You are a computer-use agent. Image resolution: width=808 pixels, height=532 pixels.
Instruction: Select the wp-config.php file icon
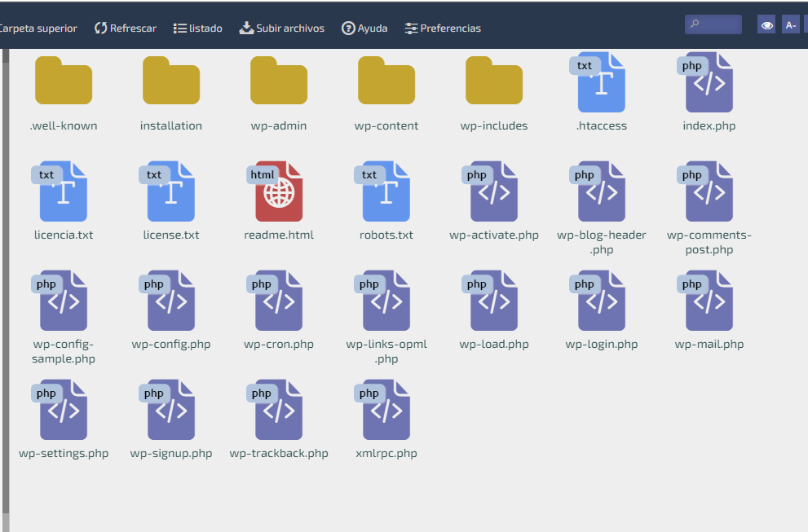tap(167, 301)
